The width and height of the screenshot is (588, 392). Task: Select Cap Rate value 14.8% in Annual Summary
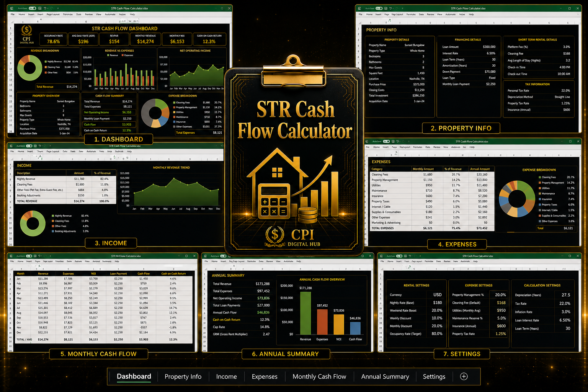(x=265, y=327)
